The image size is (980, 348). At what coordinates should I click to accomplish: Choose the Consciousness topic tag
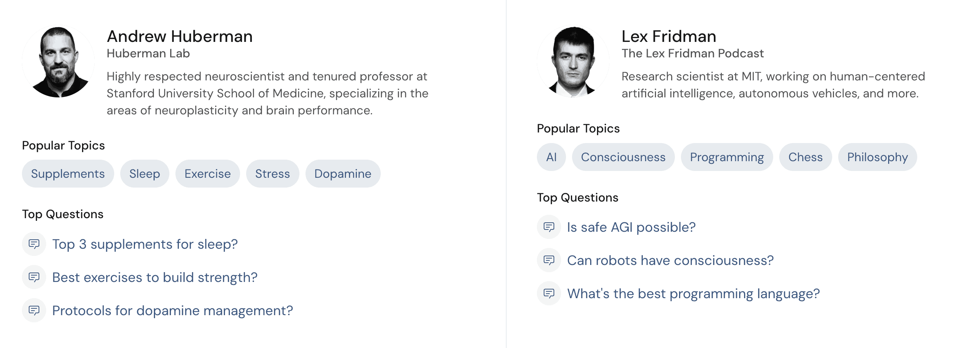click(x=623, y=157)
